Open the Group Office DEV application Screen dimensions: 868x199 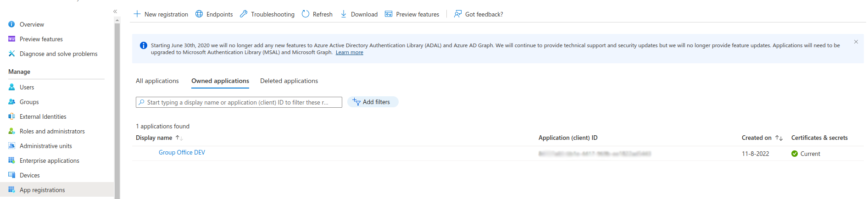pos(182,152)
